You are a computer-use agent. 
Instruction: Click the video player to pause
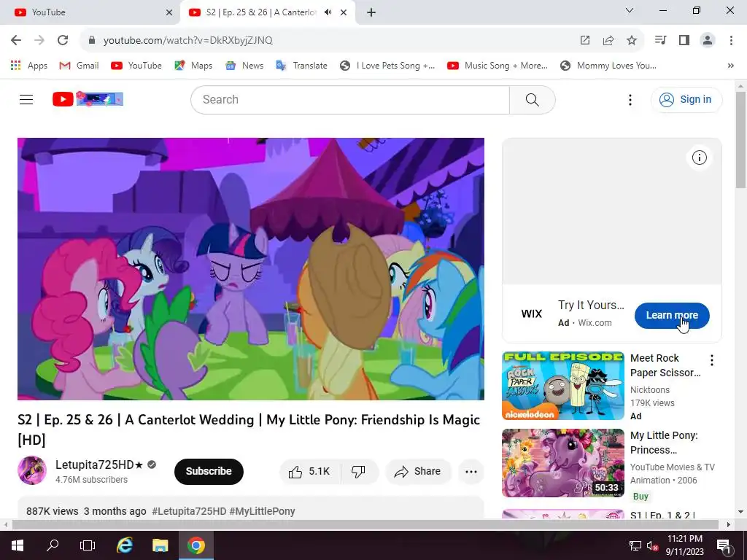pos(251,269)
